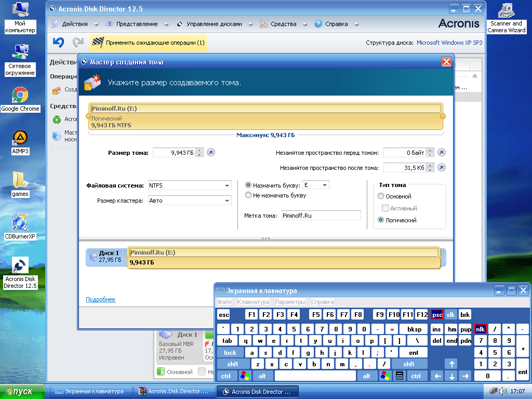Click the icon beside free space after volume
532x399 pixels.
click(x=441, y=167)
